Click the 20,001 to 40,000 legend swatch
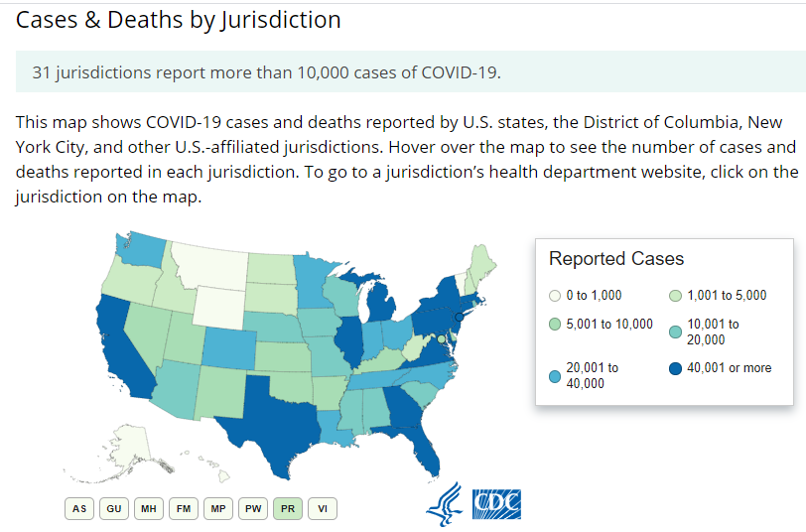The height and width of the screenshot is (532, 806). point(555,377)
